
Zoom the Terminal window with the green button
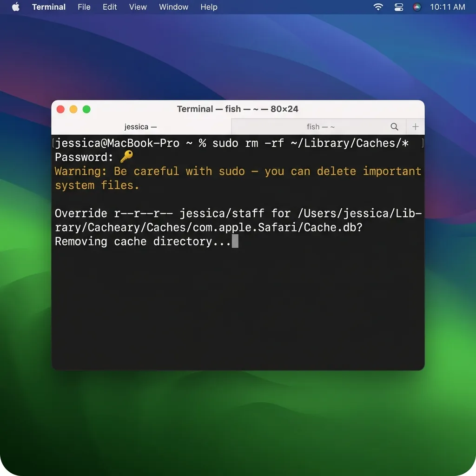coord(86,109)
